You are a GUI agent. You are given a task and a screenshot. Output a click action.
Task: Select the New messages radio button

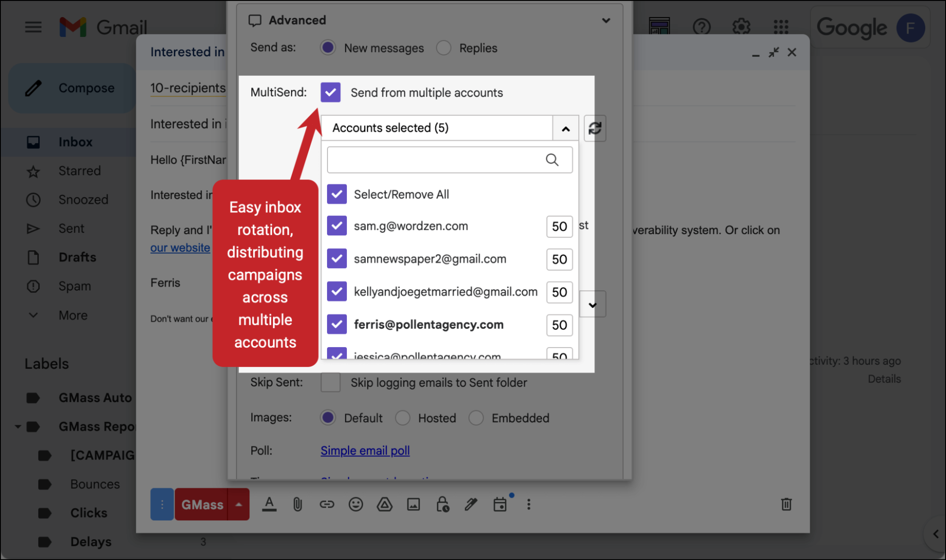point(327,48)
